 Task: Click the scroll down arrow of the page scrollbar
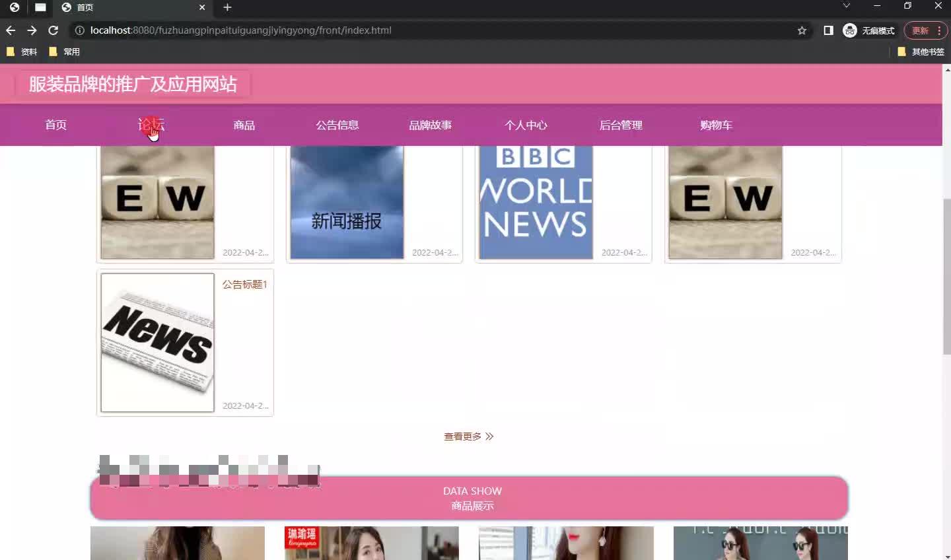tap(947, 555)
